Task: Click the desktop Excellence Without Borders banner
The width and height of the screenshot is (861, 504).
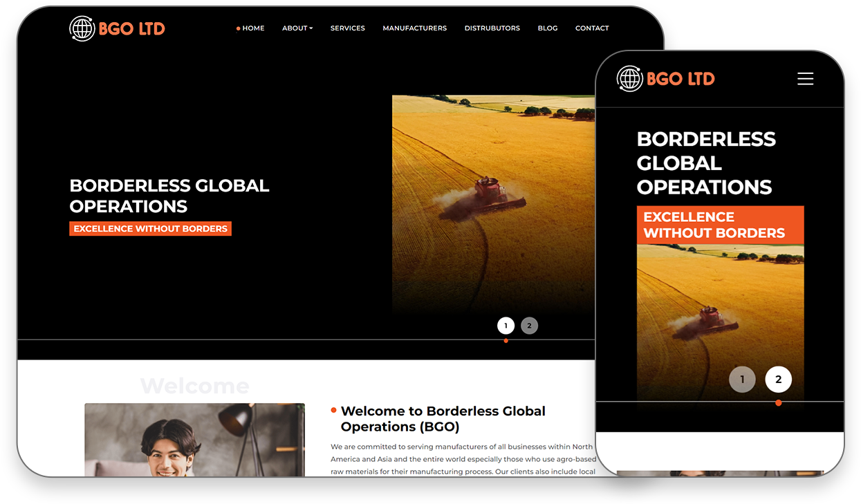Action: click(150, 229)
